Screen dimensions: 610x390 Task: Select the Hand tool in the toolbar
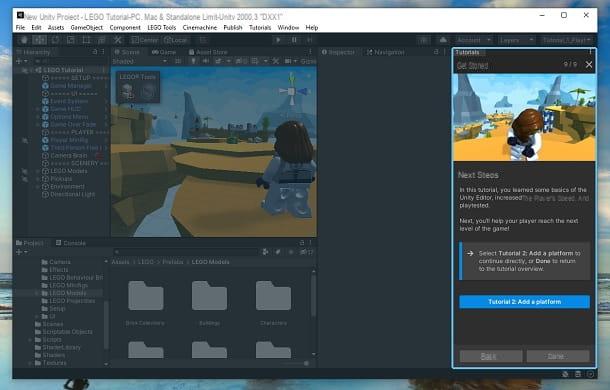click(24, 40)
